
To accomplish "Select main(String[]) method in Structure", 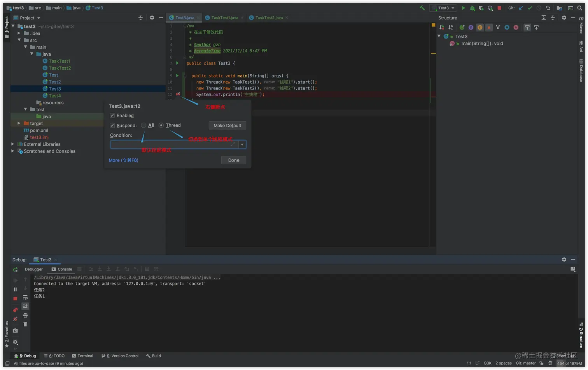I will (482, 44).
